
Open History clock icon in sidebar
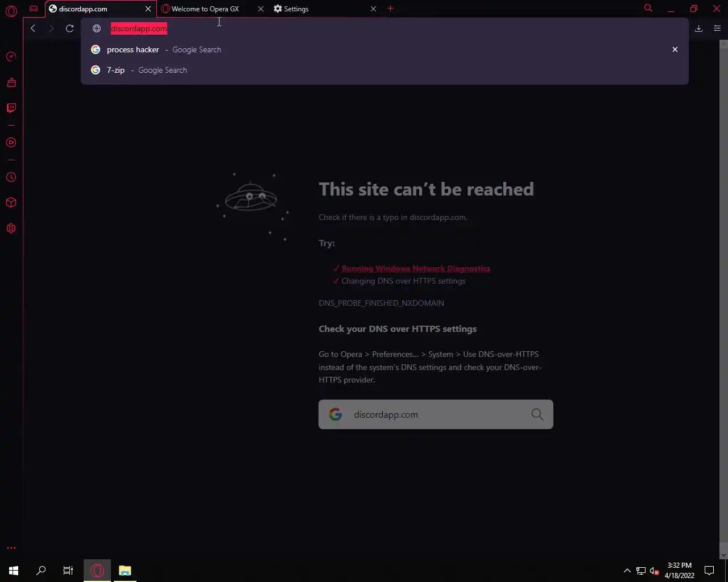click(11, 177)
